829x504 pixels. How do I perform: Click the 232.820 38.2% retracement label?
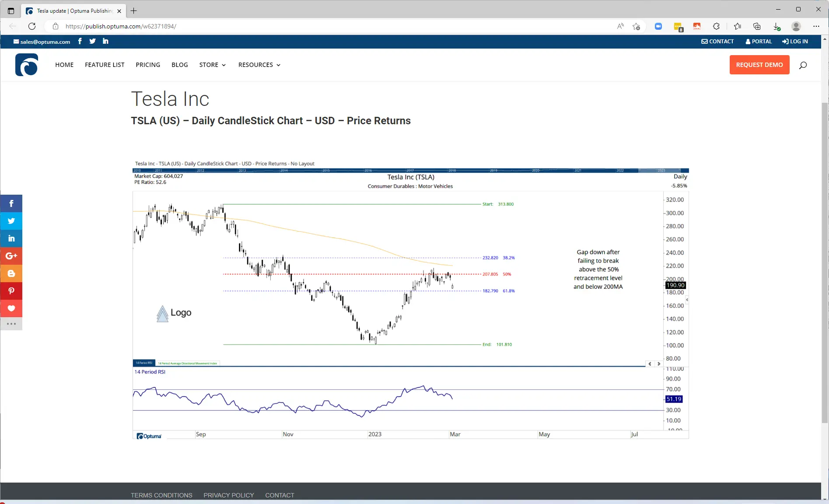click(x=498, y=258)
